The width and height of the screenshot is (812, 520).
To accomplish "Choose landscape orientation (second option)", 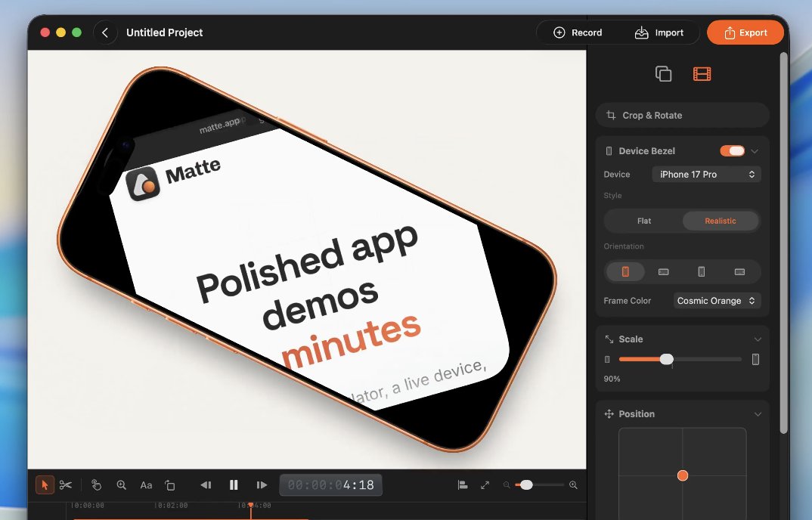I will tap(663, 271).
